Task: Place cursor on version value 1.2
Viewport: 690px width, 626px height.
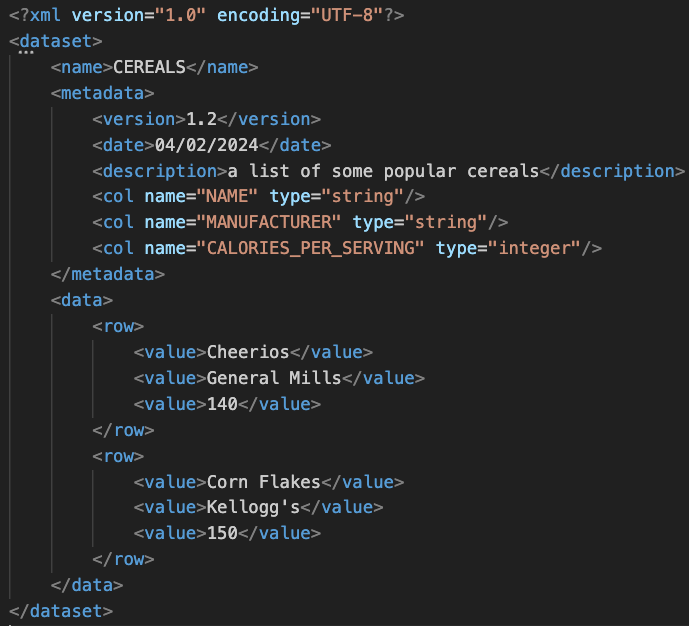Action: coord(202,119)
